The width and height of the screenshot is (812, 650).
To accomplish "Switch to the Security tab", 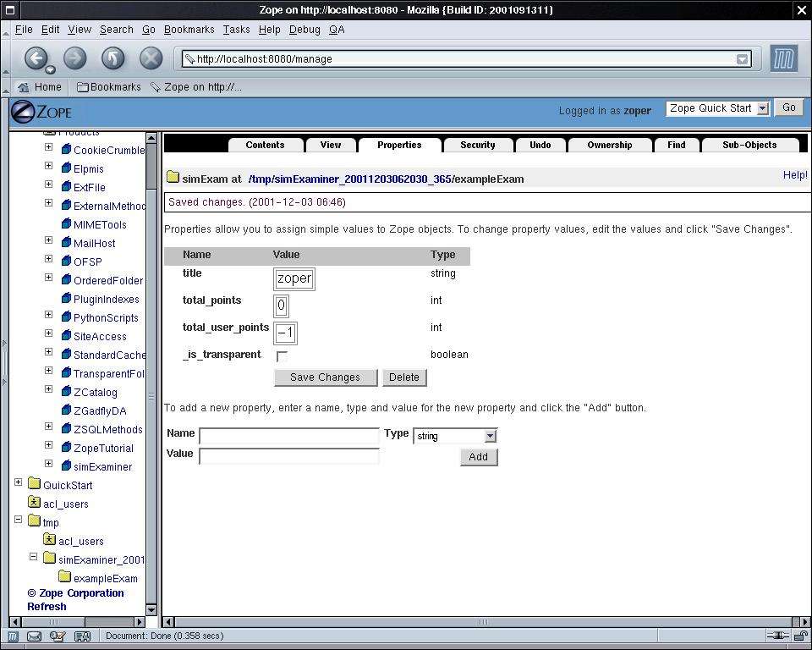I will point(477,145).
